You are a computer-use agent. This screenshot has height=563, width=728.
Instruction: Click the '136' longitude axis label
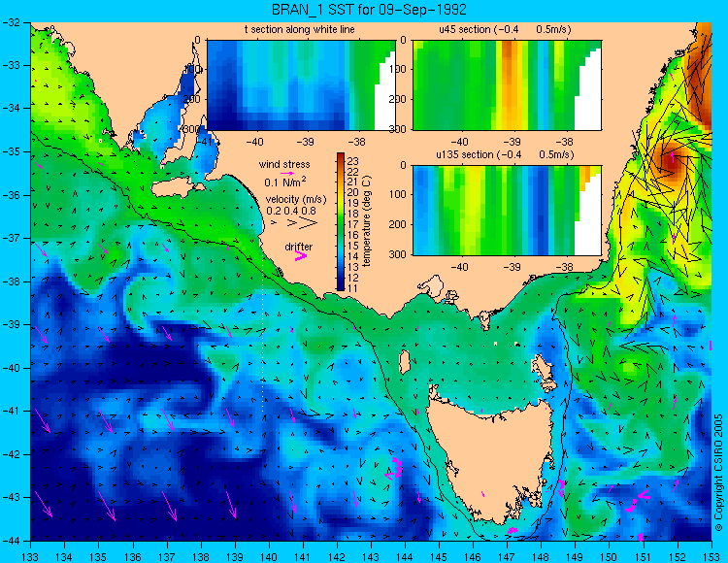[132, 556]
